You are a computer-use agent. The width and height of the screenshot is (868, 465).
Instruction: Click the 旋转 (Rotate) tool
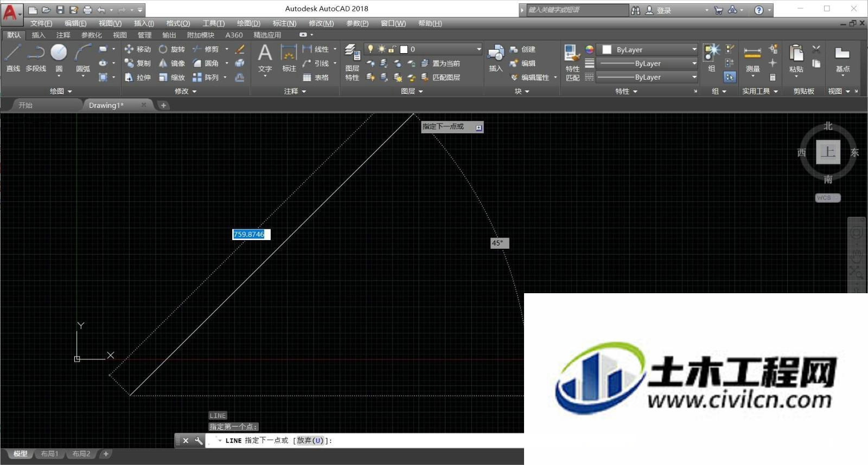(172, 49)
